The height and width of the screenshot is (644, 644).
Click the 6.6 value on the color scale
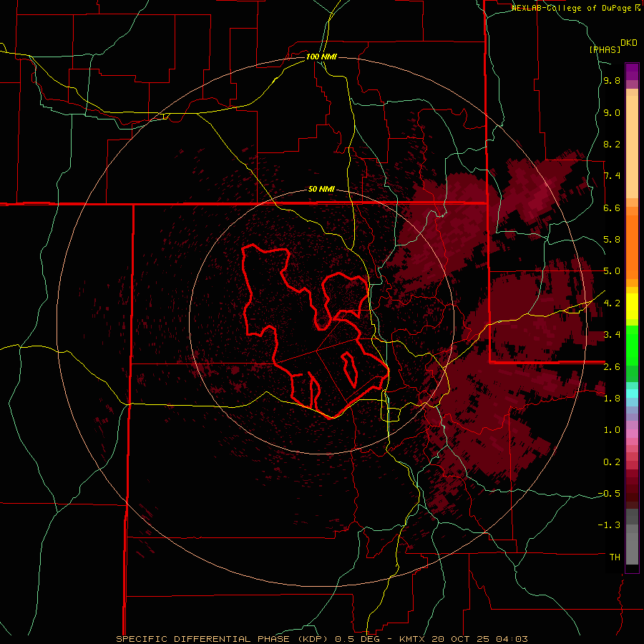[612, 208]
